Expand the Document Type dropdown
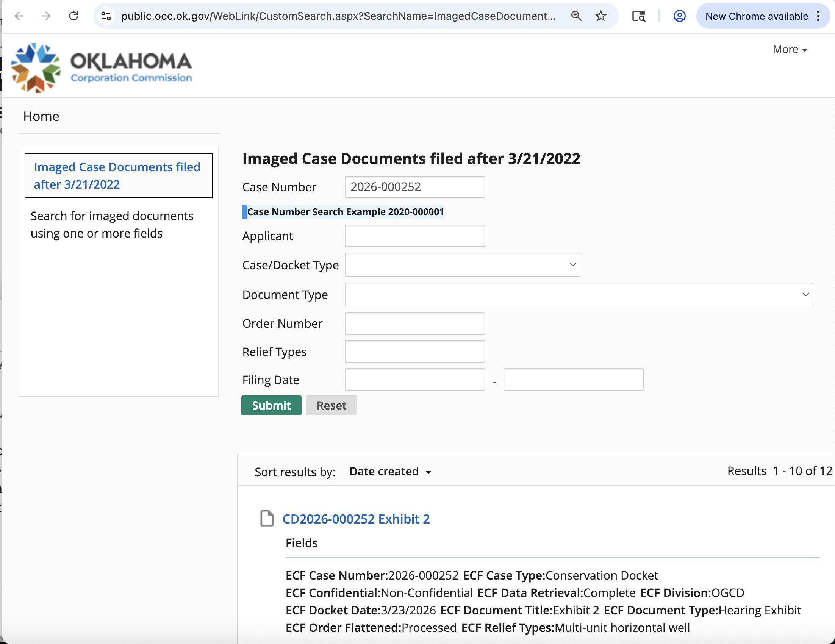The height and width of the screenshot is (644, 835). click(x=579, y=294)
